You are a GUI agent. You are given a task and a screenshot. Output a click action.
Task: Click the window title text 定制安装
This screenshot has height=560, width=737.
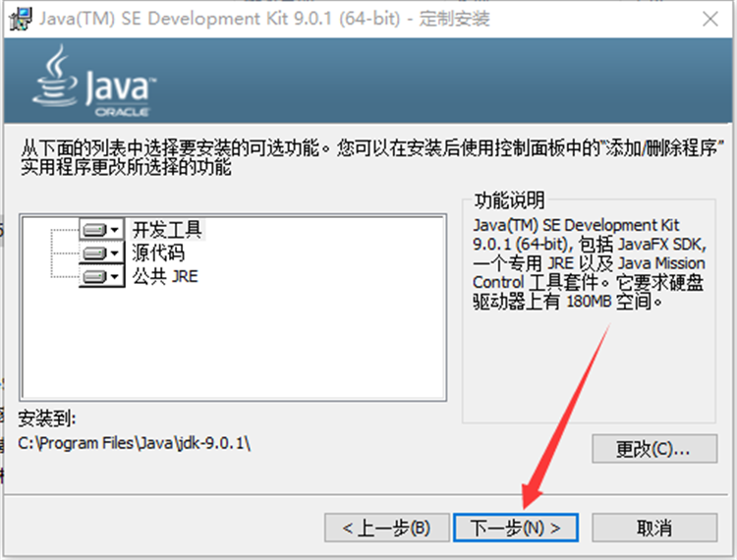point(454,20)
